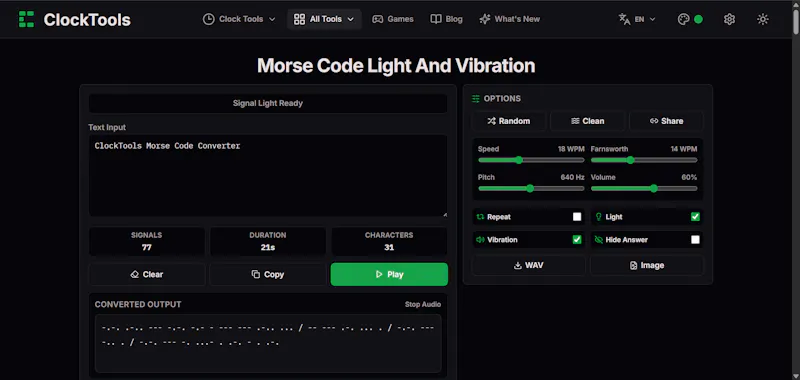
Task: Export with the Image button
Action: 647,265
